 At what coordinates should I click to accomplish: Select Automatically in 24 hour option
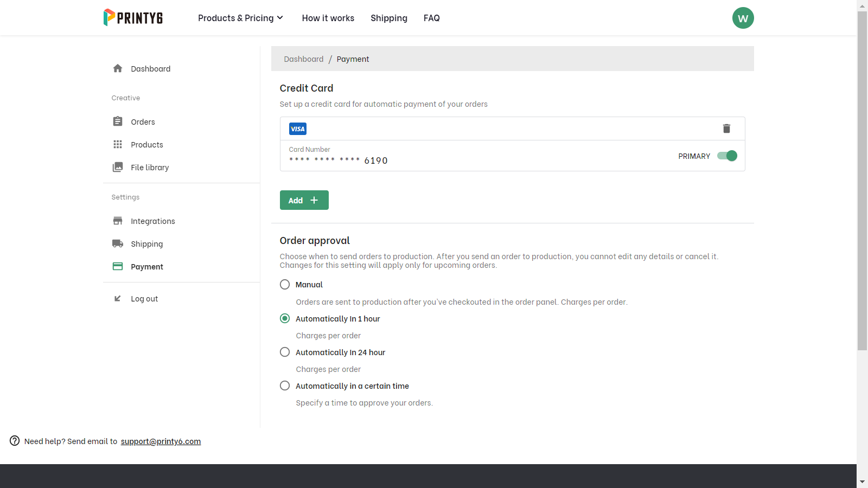pos(285,352)
